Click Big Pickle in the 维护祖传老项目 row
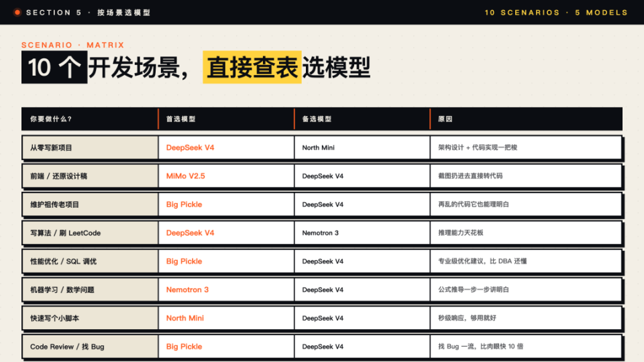This screenshot has height=362, width=644. 184,204
